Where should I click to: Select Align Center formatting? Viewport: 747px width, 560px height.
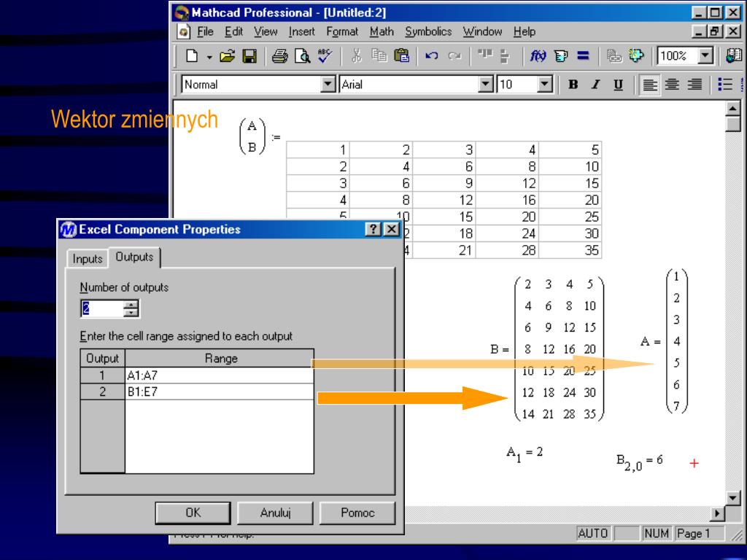point(672,85)
